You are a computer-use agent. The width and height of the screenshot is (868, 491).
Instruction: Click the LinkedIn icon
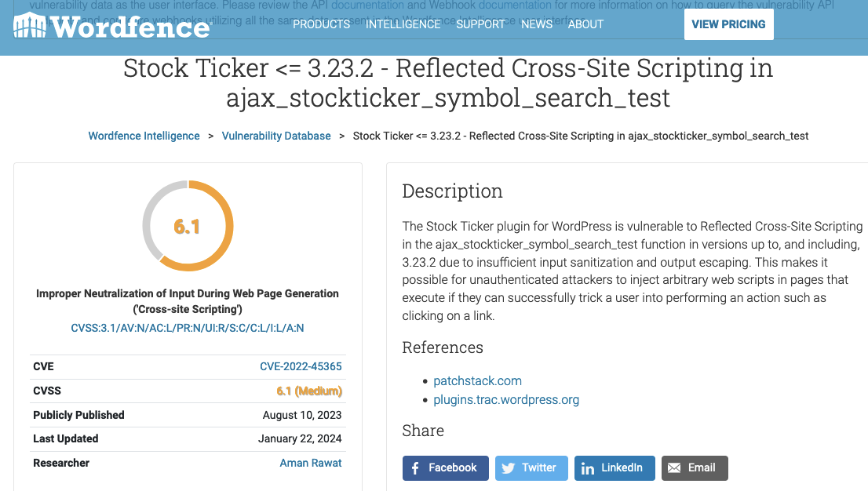pyautogui.click(x=587, y=468)
